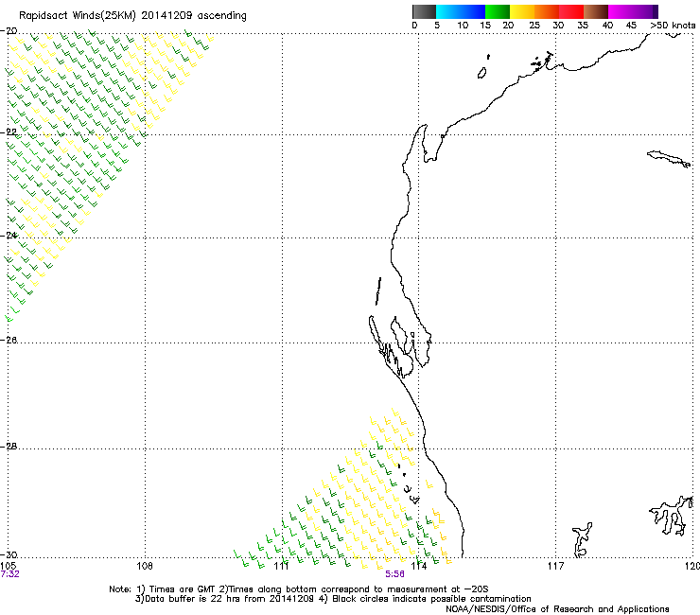Viewport: 700px width, 615px height.
Task: Click the gray 0-5 knots legend segment
Action: pos(424,11)
